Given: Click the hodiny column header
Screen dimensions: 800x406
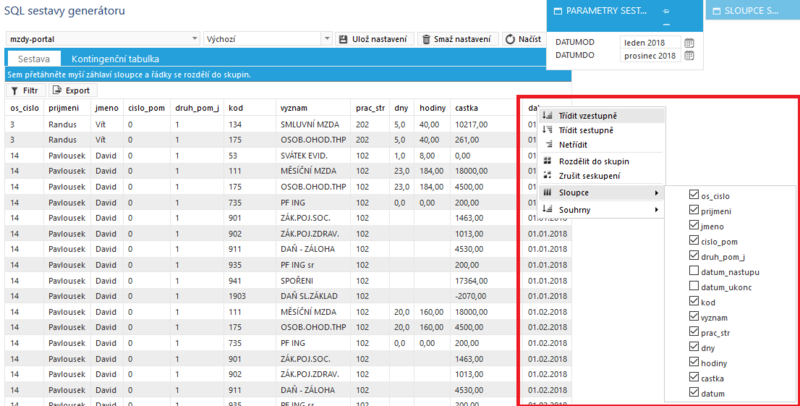Looking at the screenshot, I should [x=432, y=108].
